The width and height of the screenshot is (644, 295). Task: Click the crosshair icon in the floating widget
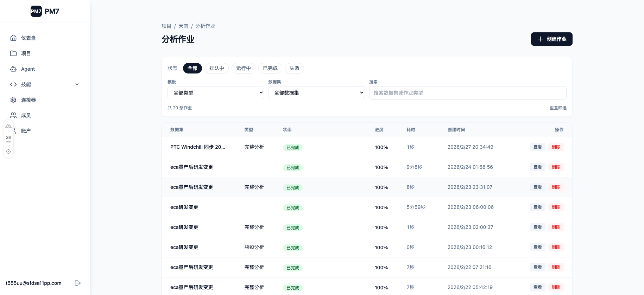point(8,152)
